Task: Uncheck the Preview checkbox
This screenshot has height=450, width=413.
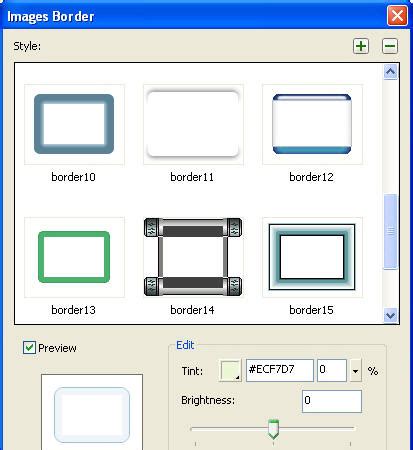Action: pyautogui.click(x=29, y=348)
